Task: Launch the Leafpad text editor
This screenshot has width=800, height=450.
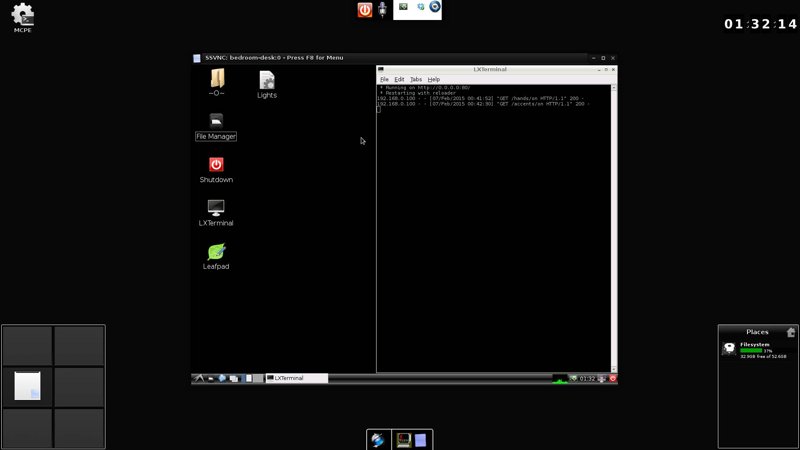Action: tap(216, 252)
